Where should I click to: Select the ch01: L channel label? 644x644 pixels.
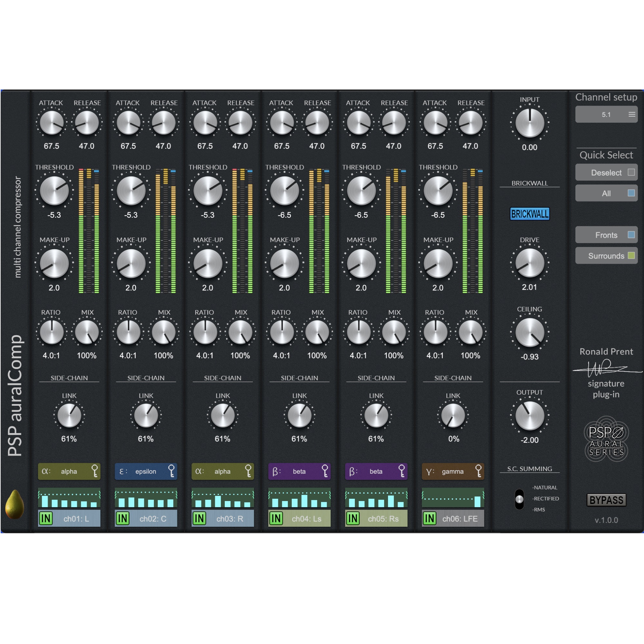point(76,519)
